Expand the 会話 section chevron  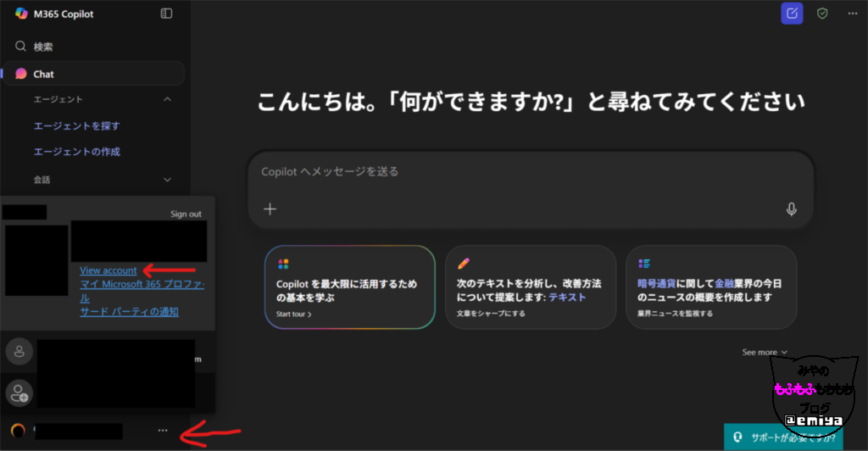pyautogui.click(x=167, y=180)
